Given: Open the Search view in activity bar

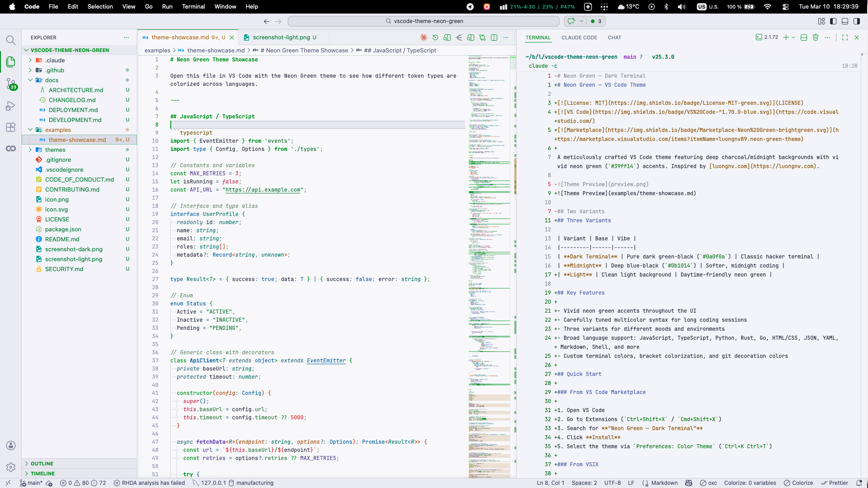Looking at the screenshot, I should tap(11, 40).
